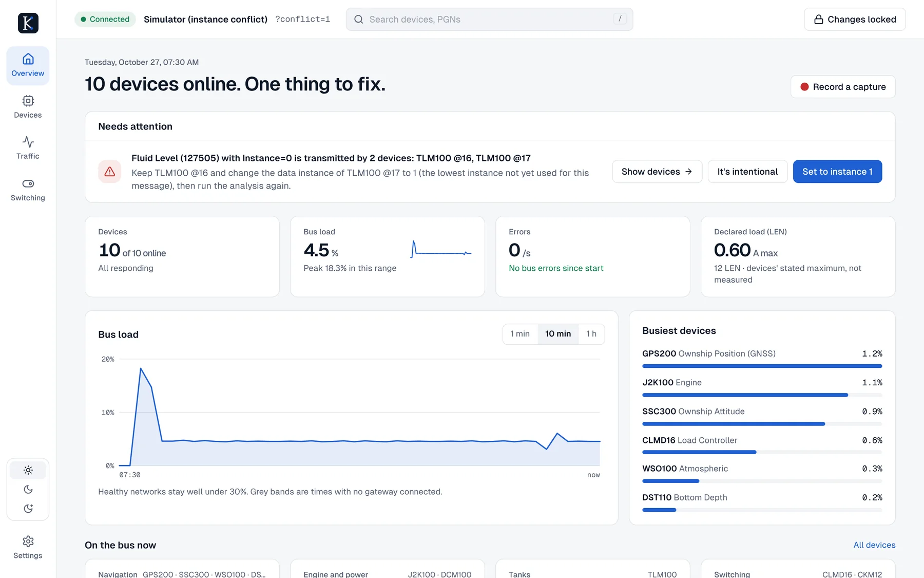
Task: Click the slash shortcut key hint
Action: (620, 19)
